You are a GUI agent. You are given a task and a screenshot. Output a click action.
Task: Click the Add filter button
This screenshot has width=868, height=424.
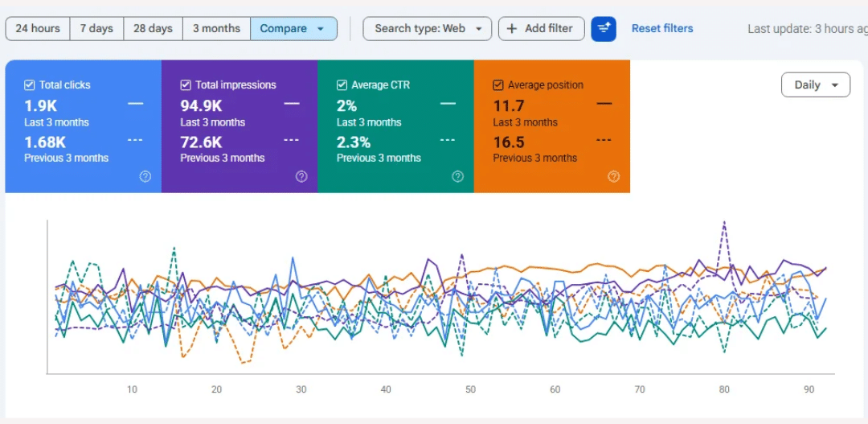click(542, 28)
